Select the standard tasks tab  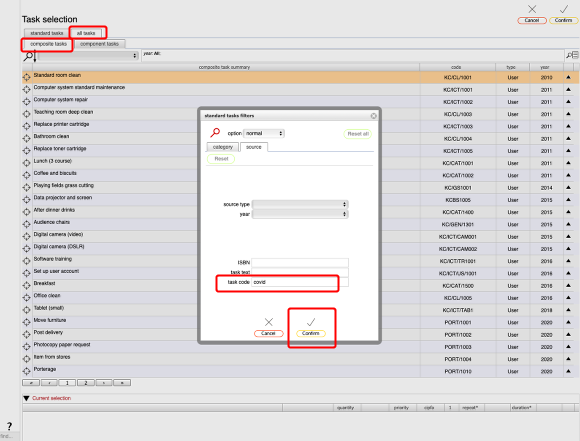tap(47, 33)
